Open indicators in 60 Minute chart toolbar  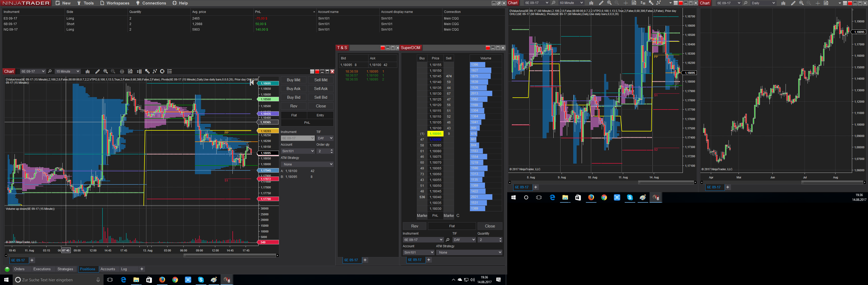pos(659,3)
